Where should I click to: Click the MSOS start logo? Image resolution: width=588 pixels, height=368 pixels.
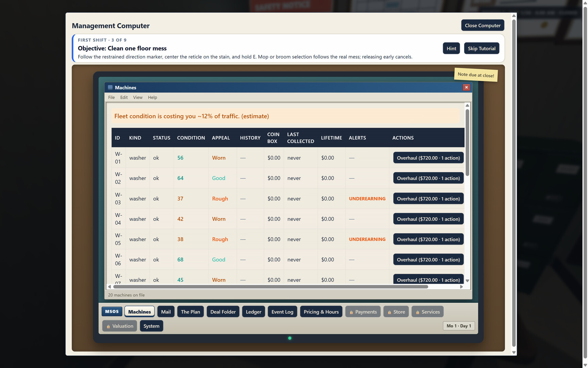click(112, 311)
